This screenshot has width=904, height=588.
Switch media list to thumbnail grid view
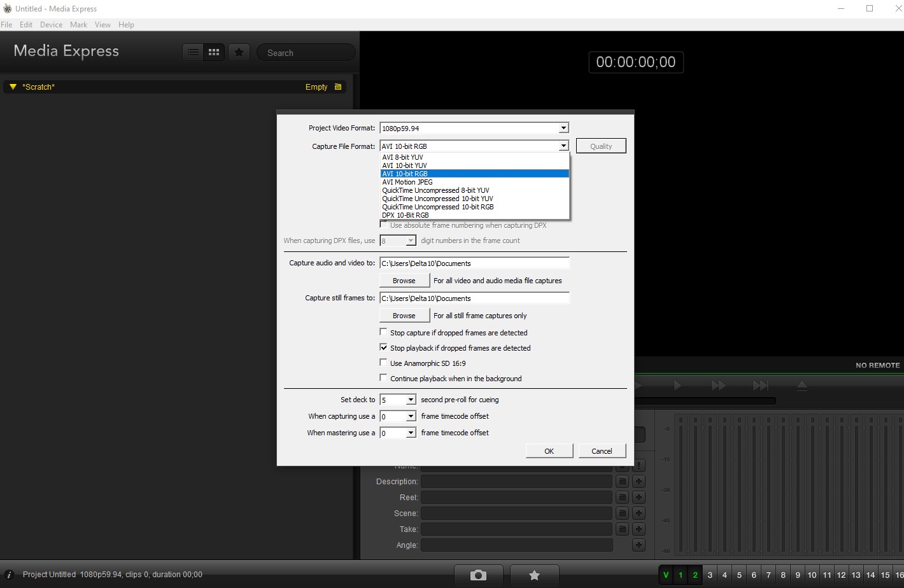[214, 53]
